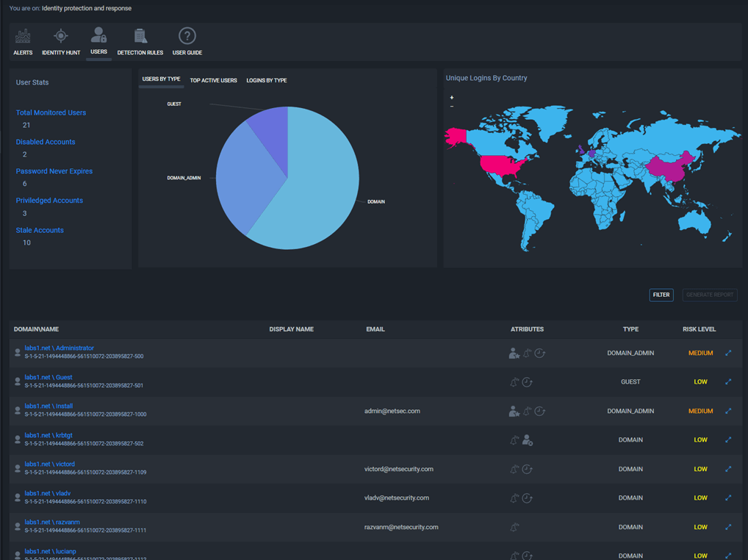
Task: Click zoom in plus on the map
Action: click(x=452, y=98)
